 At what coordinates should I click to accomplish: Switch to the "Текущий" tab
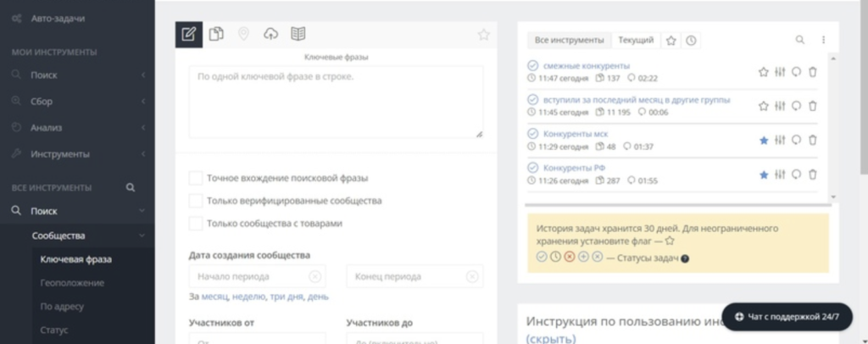[x=636, y=41]
